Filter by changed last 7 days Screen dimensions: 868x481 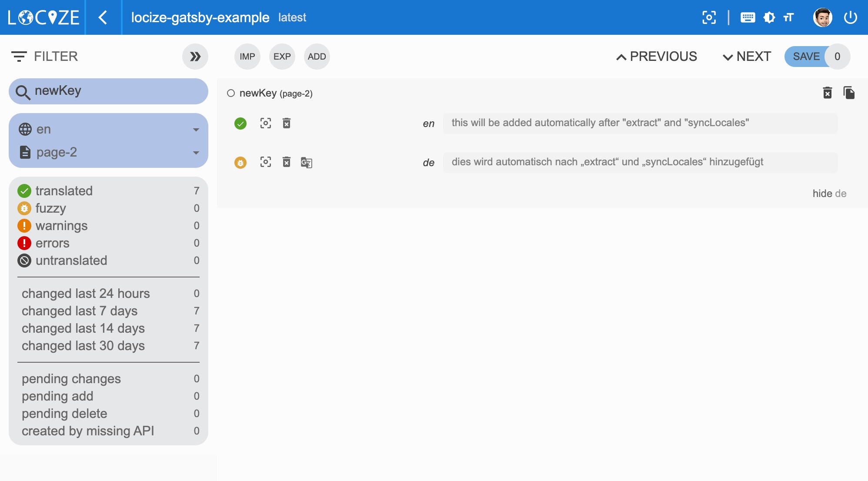80,311
